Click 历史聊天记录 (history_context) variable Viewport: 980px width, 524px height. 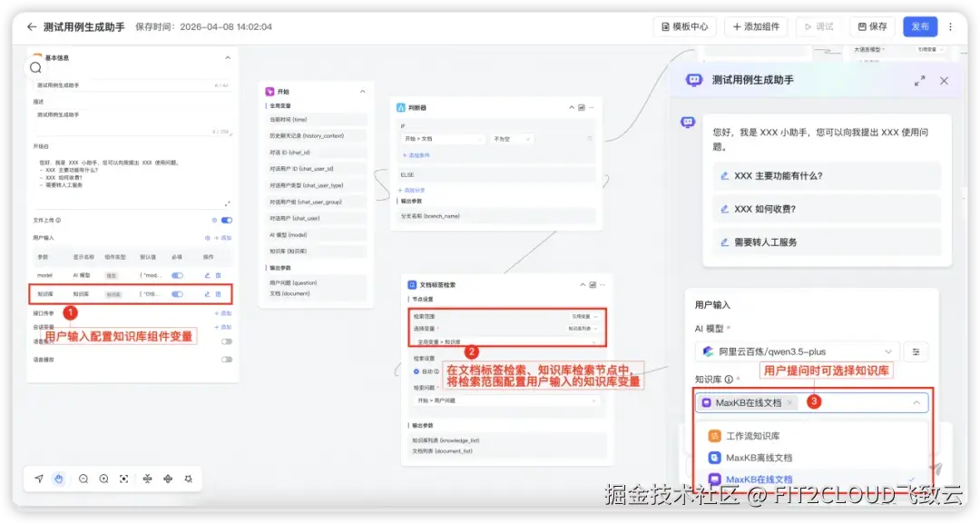click(317, 135)
